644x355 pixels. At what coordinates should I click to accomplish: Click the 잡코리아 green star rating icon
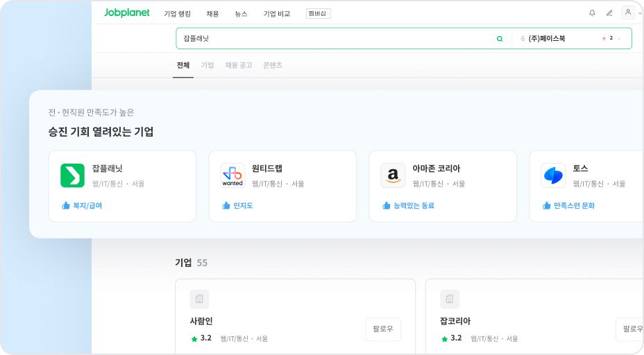[444, 339]
